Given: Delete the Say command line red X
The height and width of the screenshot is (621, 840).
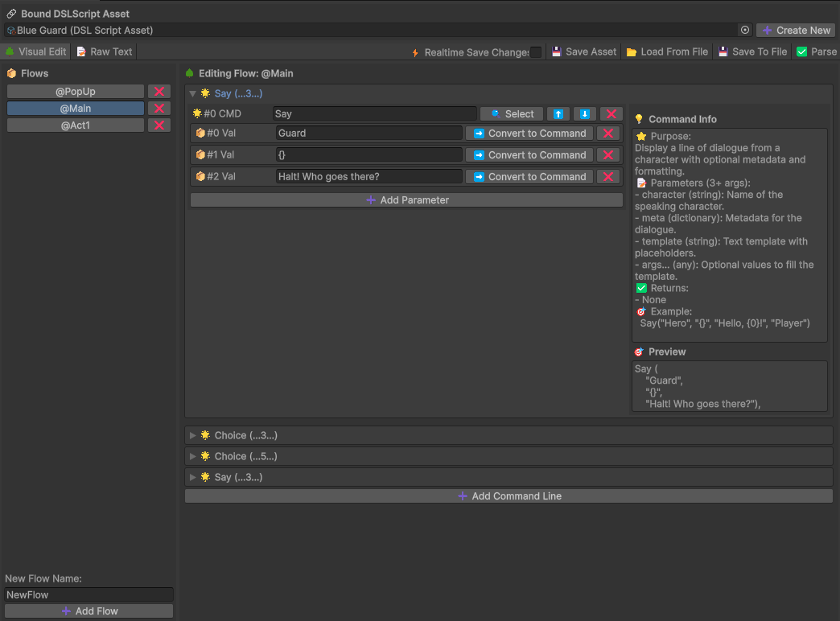Looking at the screenshot, I should (611, 114).
